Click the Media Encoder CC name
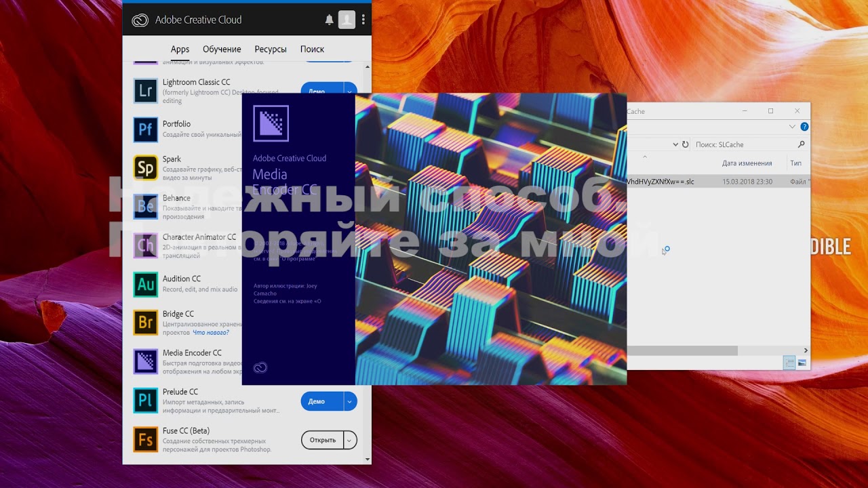 (x=192, y=353)
